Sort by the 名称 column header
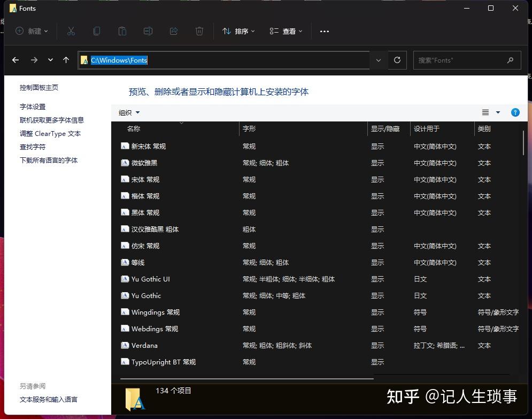 pyautogui.click(x=133, y=128)
